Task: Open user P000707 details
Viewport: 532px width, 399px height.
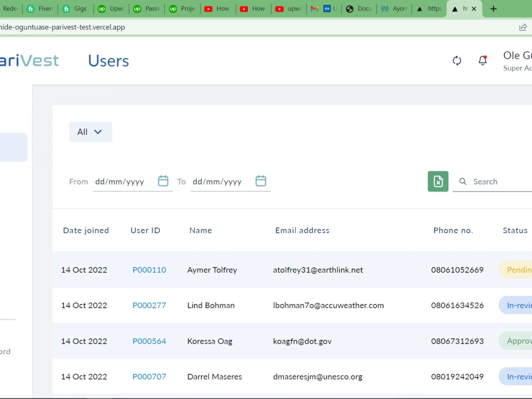Action: coord(149,376)
